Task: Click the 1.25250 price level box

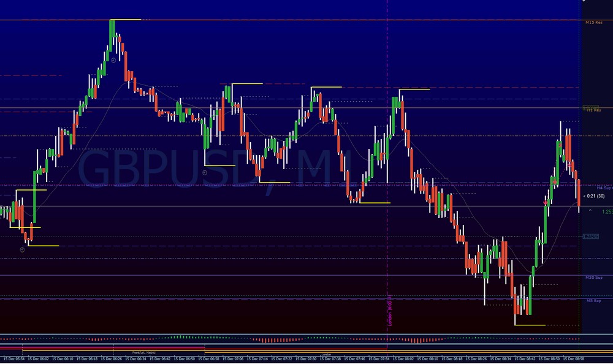Action: 590,237
